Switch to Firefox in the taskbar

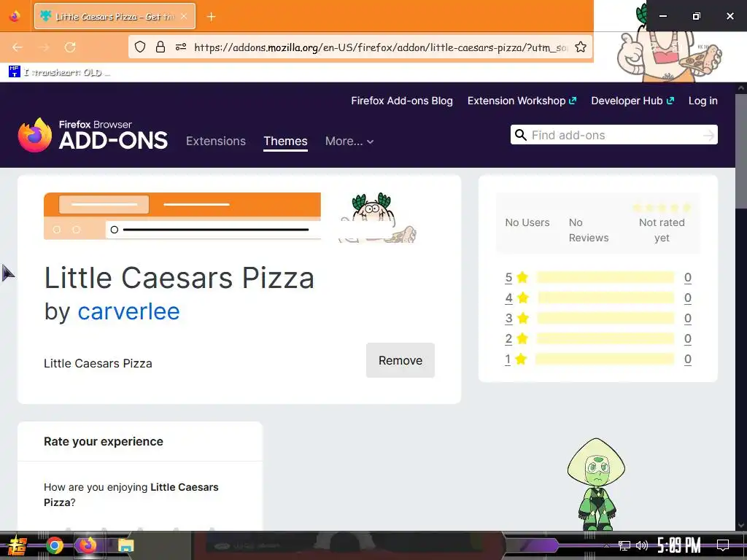(x=88, y=545)
